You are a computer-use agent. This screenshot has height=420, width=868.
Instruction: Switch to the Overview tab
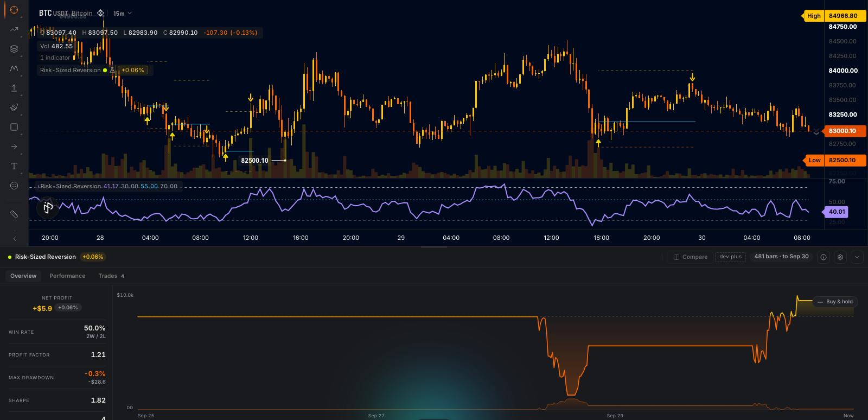coord(23,276)
